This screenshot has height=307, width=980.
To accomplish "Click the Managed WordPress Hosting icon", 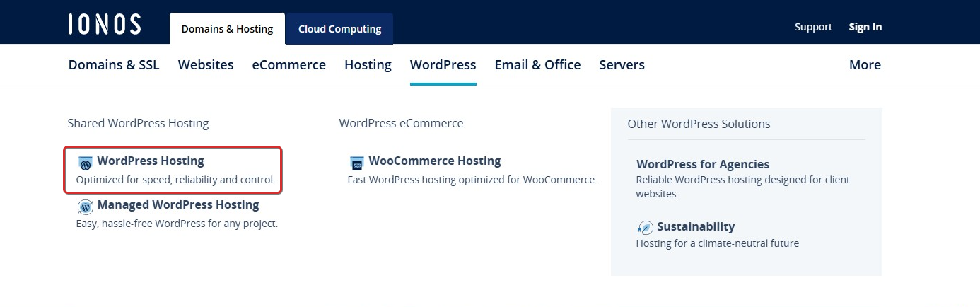I will 86,207.
